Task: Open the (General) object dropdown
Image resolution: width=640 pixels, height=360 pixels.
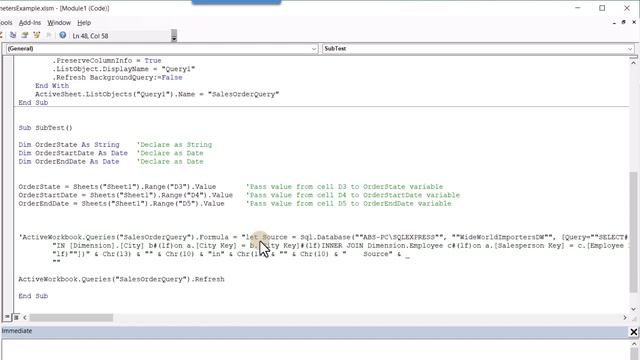Action: pos(162,49)
